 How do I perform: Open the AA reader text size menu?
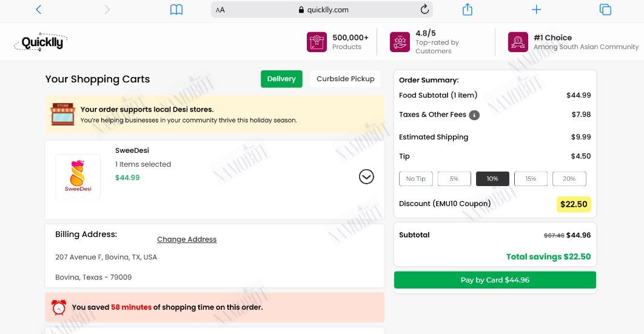(220, 10)
